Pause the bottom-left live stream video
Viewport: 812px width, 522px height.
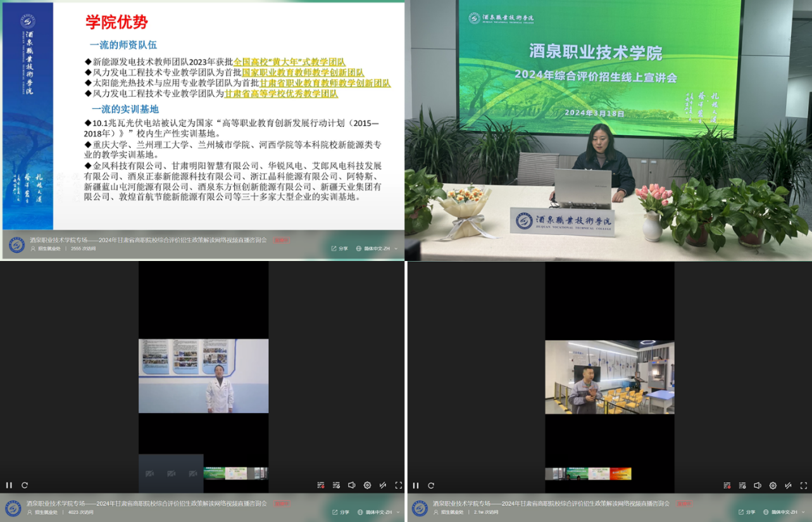[9, 485]
